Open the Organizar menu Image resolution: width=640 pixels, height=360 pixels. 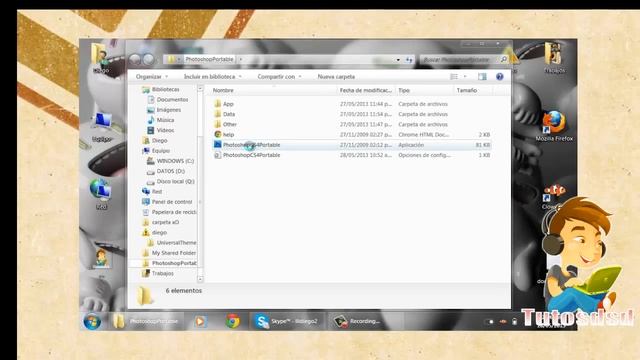(151, 77)
